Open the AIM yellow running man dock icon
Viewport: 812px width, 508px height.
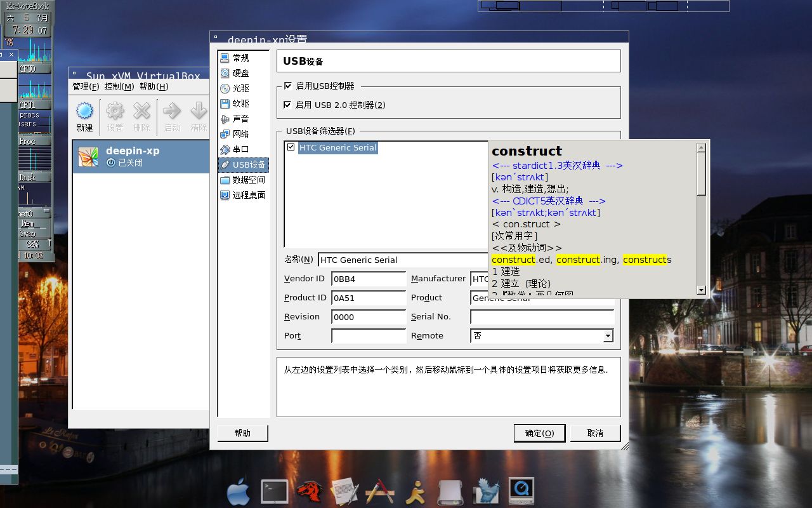416,491
